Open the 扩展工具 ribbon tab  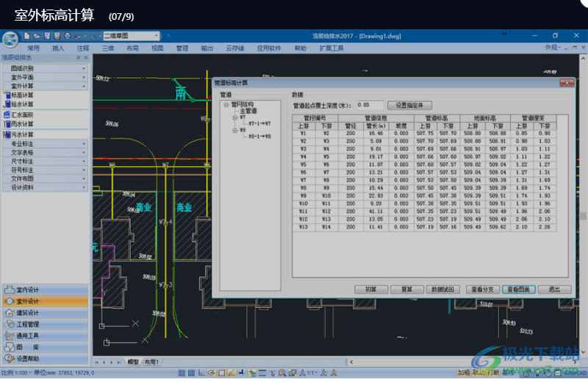[x=331, y=48]
